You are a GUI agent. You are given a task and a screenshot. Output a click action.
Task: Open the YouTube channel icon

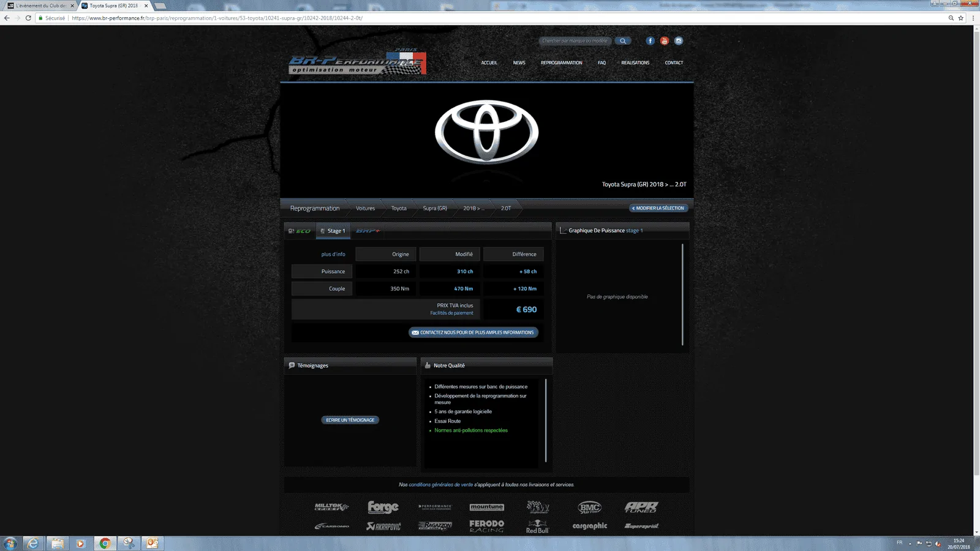[664, 41]
